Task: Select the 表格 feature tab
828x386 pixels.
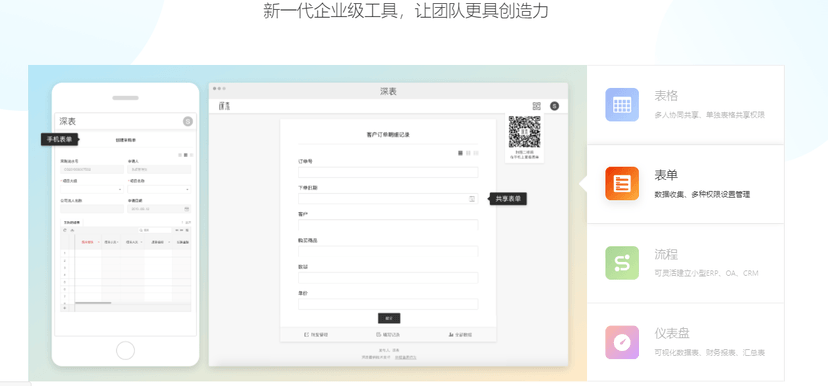Action: [685, 105]
